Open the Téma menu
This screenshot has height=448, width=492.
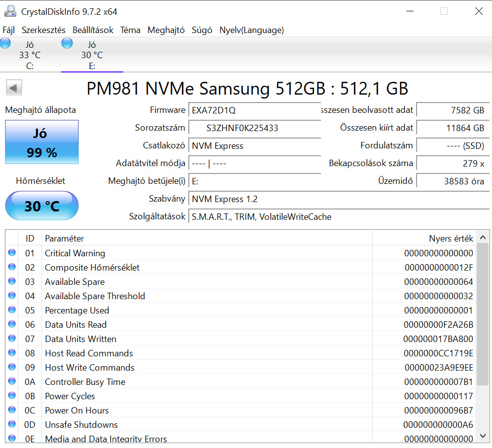130,30
